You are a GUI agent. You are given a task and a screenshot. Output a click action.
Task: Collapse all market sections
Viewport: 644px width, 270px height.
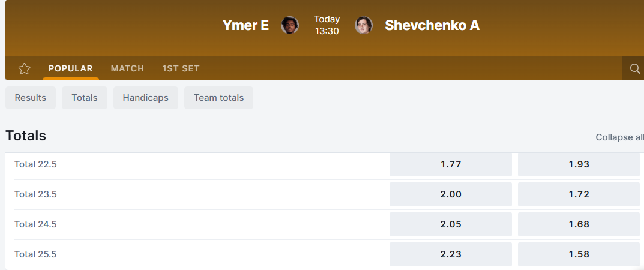(619, 137)
